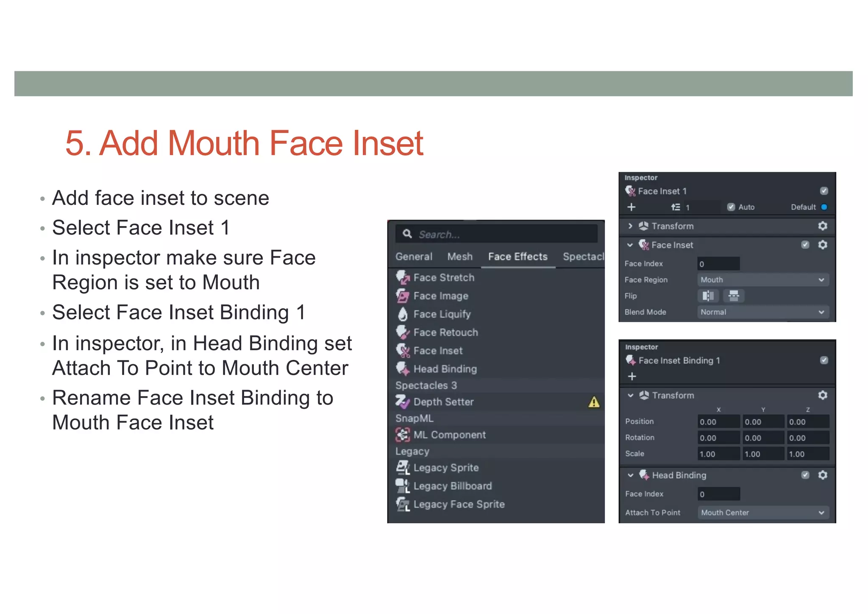Open the Blend Mode Normal dropdown

(x=763, y=312)
